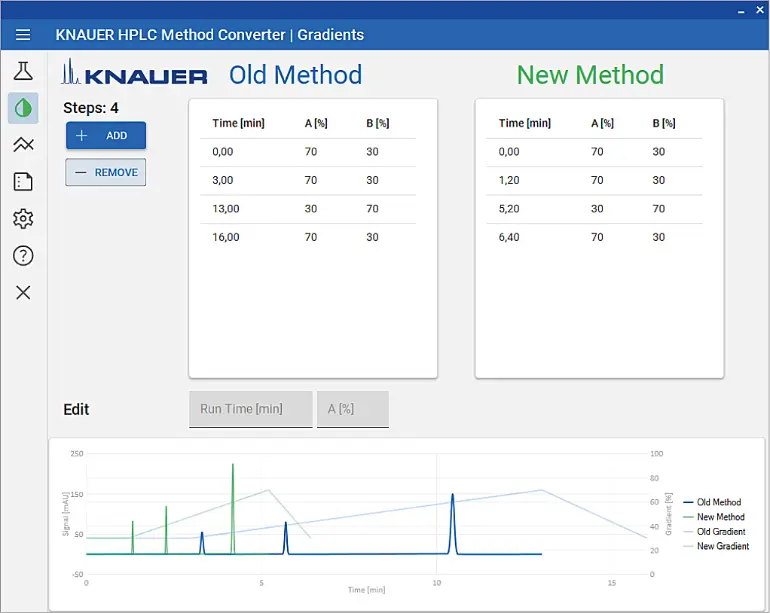770x613 pixels.
Task: Minimize the Method Converter window
Action: [x=741, y=11]
